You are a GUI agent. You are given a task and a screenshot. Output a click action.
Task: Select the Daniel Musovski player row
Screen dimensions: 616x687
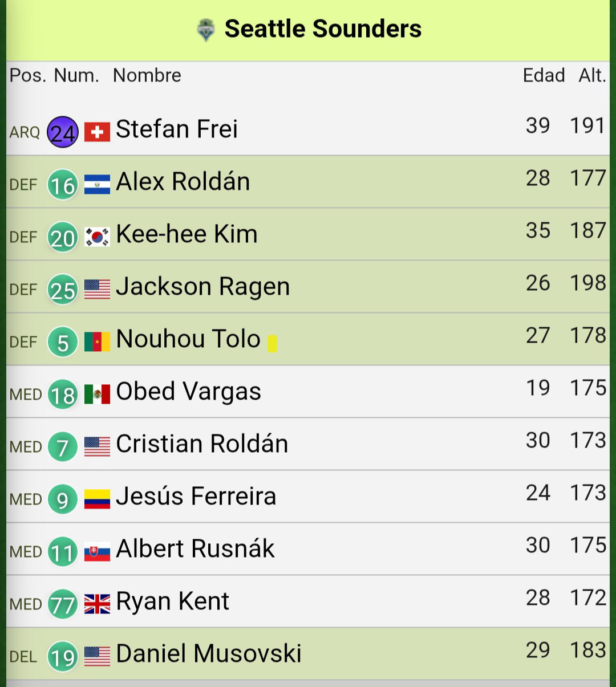coord(308,654)
